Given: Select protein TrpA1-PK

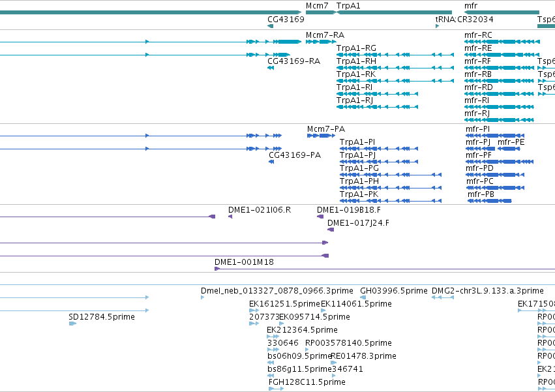Looking at the screenshot, I should point(359,195).
